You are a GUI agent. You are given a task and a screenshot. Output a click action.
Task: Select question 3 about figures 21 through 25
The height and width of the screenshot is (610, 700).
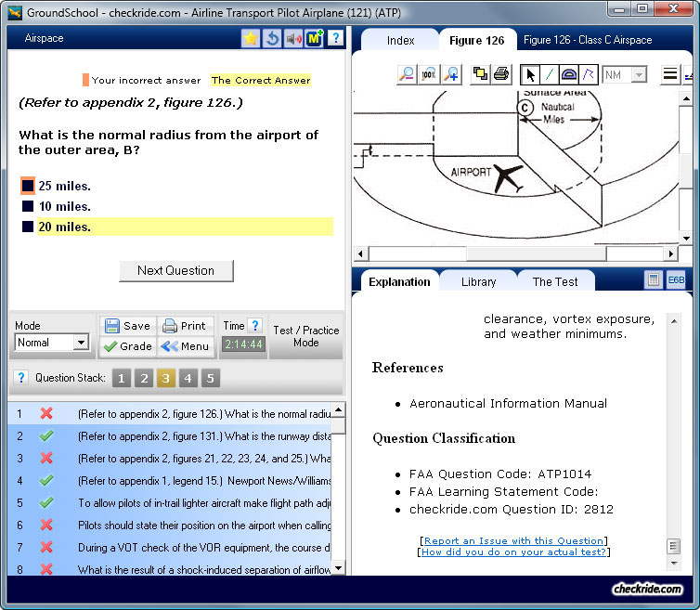(170, 458)
